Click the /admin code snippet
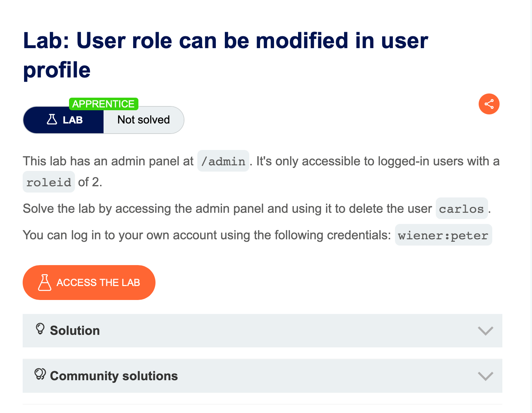The height and width of the screenshot is (413, 532). coord(223,161)
